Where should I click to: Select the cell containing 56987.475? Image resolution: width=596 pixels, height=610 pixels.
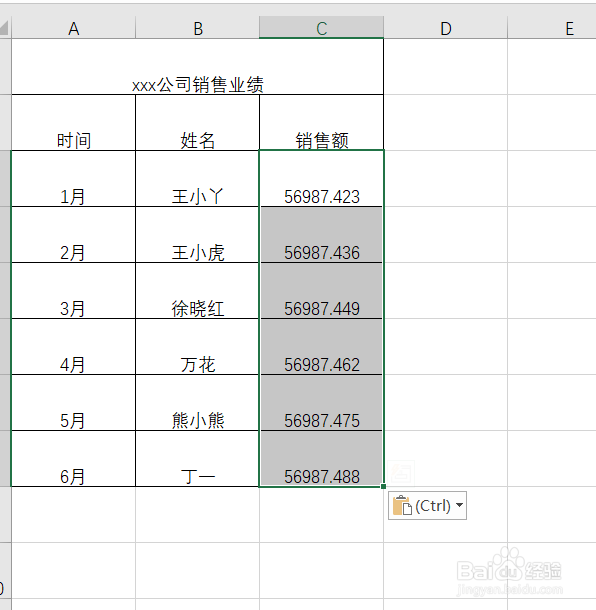click(x=321, y=403)
